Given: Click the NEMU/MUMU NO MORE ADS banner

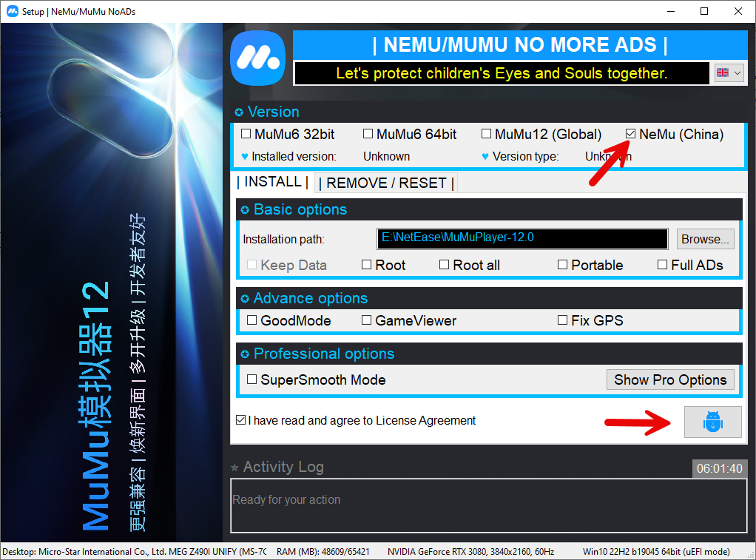Looking at the screenshot, I should [x=520, y=45].
